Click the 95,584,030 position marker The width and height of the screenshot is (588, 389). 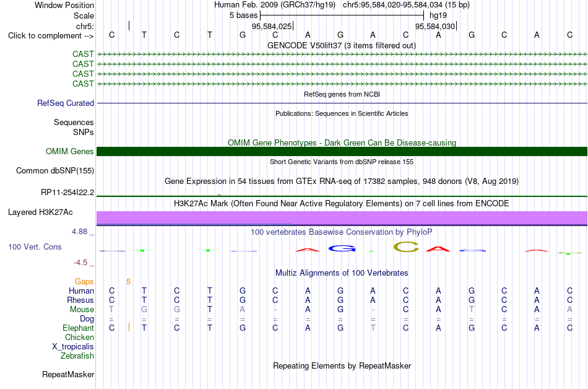point(435,26)
